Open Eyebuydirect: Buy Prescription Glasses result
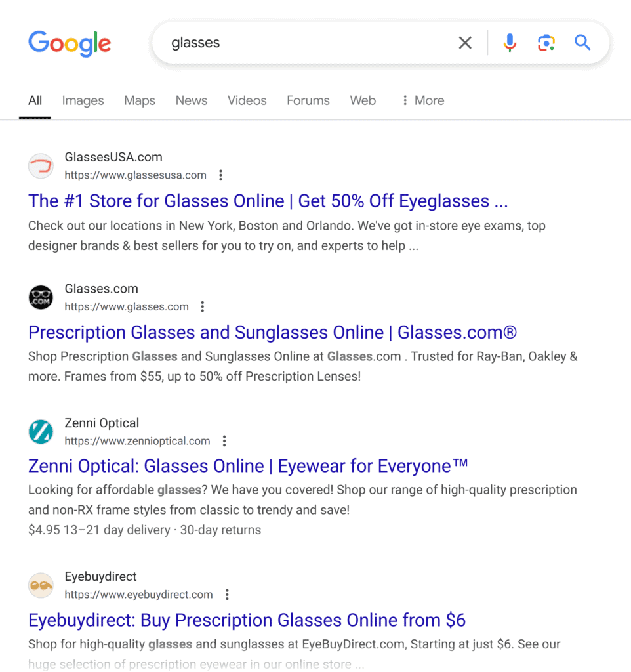 click(247, 620)
